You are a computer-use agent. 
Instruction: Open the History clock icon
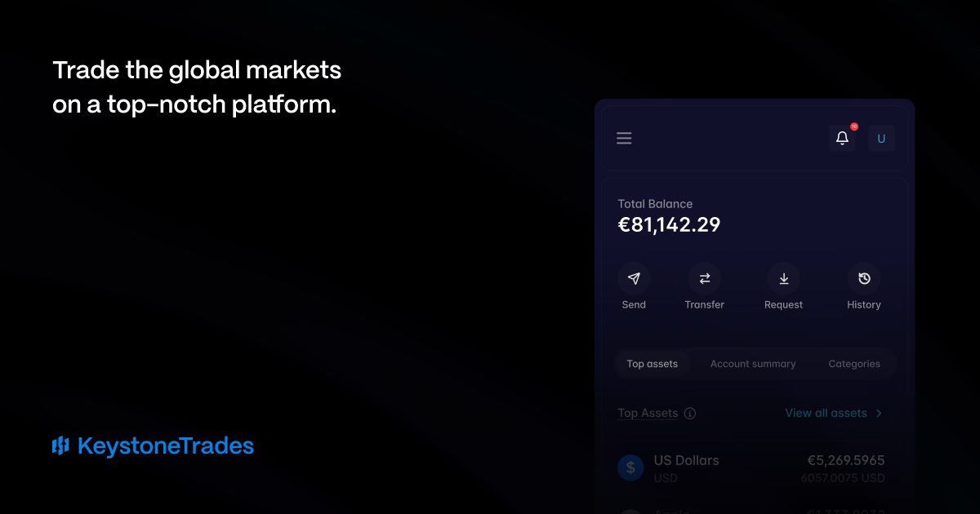864,278
